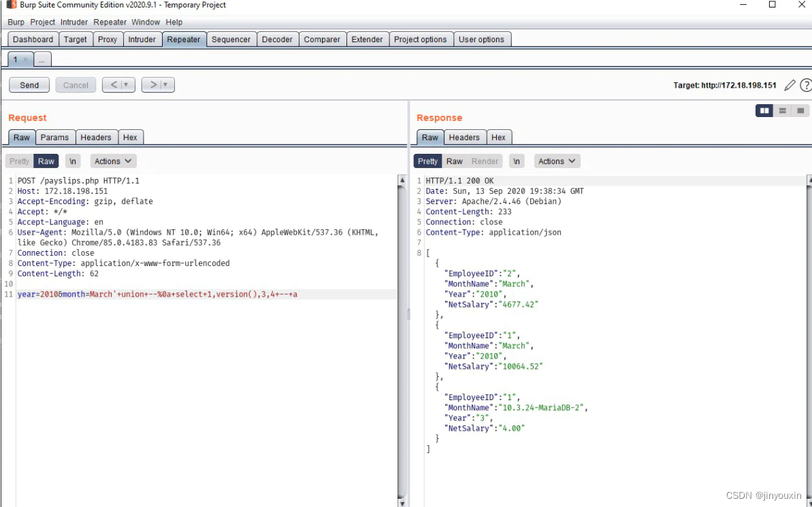
Task: Click the Burp Suite logo in title bar
Action: pyautogui.click(x=12, y=5)
